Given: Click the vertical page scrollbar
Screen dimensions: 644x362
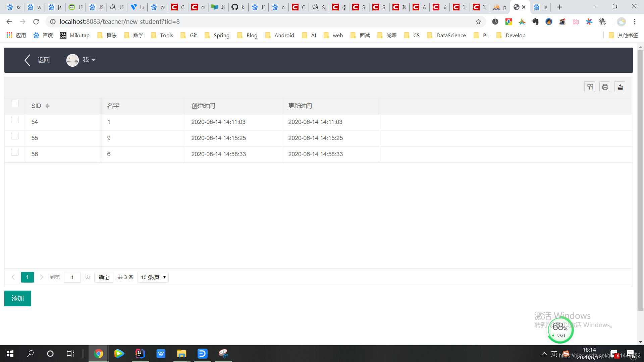Looking at the screenshot, I should click(640, 181).
